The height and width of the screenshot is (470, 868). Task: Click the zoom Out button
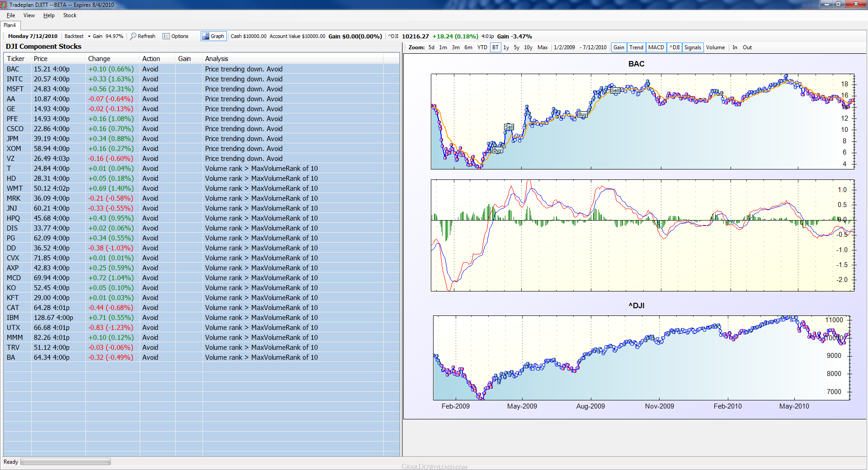747,47
